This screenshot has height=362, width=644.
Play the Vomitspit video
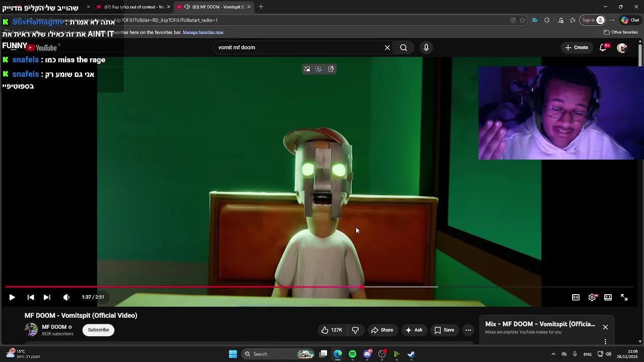[12, 297]
